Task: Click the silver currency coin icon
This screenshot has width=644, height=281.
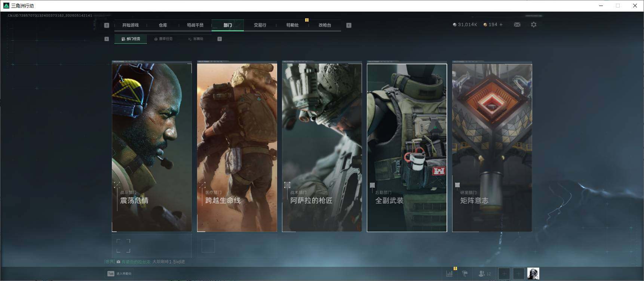Action: (455, 25)
